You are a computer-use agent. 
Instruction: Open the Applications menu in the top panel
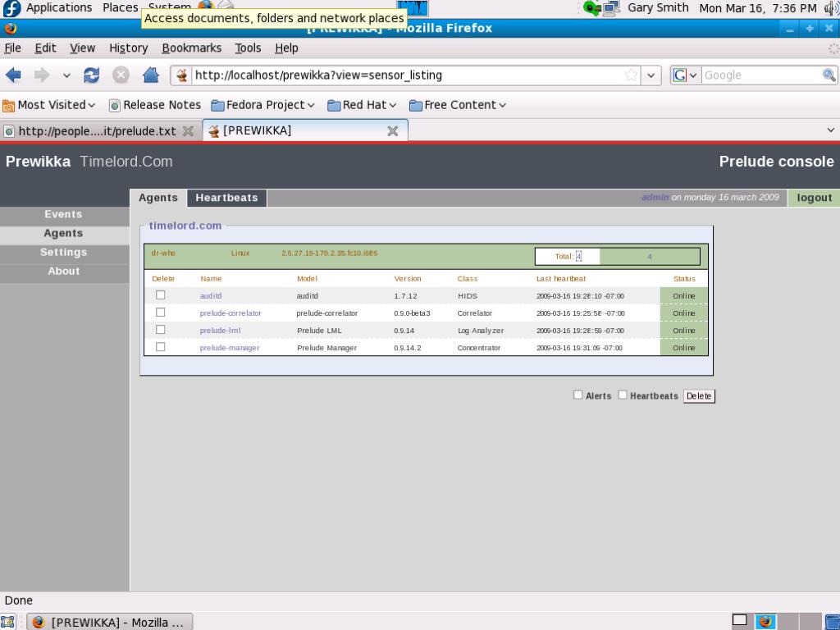click(x=59, y=8)
